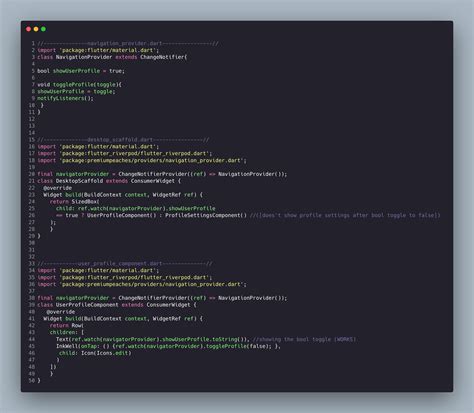This screenshot has width=474, height=413.
Task: Click the red close dot
Action: coord(28,29)
